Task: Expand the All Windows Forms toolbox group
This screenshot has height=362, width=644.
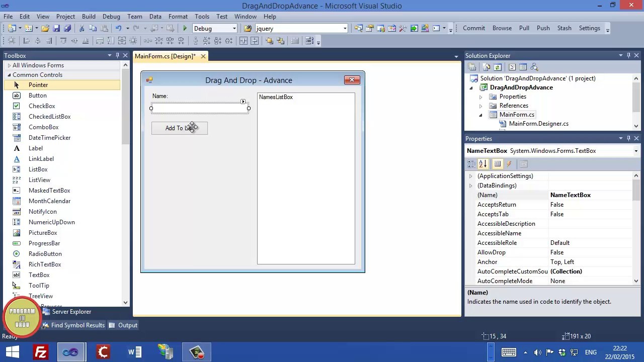Action: 9,65
